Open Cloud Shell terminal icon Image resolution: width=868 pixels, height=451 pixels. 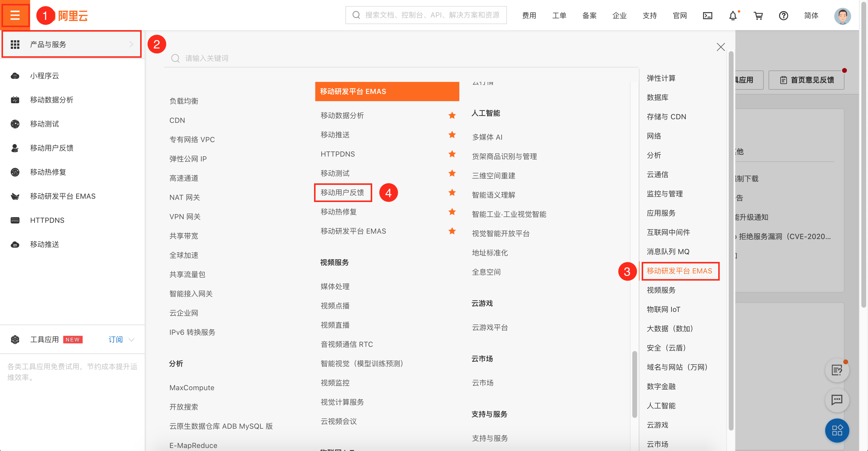coord(707,15)
